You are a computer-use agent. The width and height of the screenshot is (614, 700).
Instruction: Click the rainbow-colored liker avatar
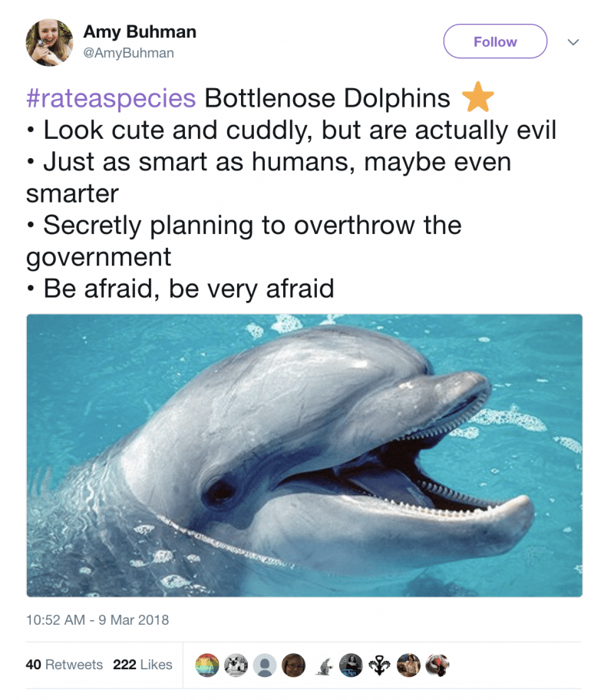coord(207,665)
